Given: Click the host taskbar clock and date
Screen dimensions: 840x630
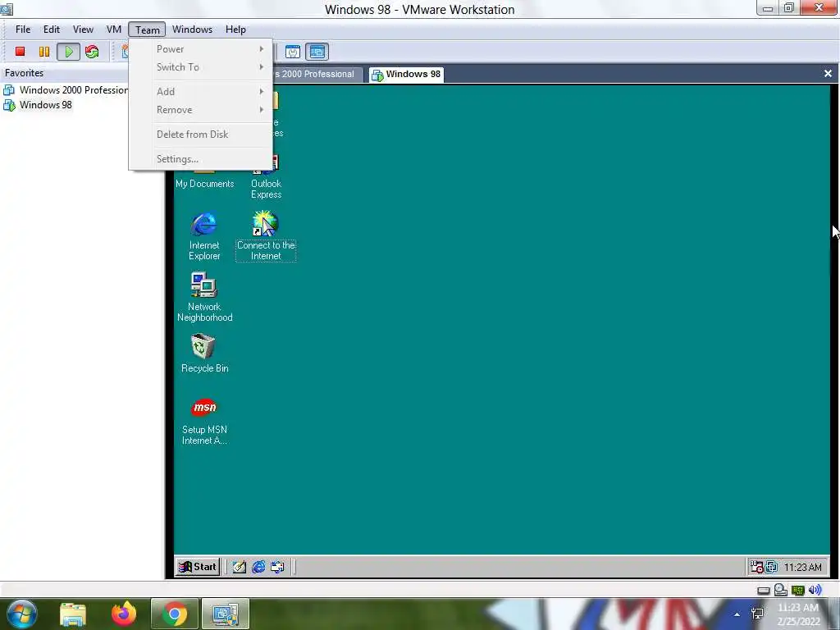Looking at the screenshot, I should pos(798,614).
